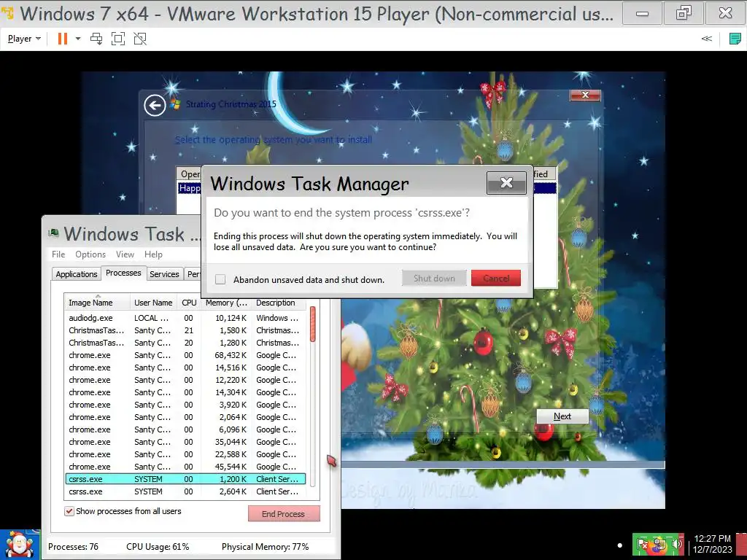Click the Shut down button
The height and width of the screenshot is (560, 747).
click(x=434, y=278)
